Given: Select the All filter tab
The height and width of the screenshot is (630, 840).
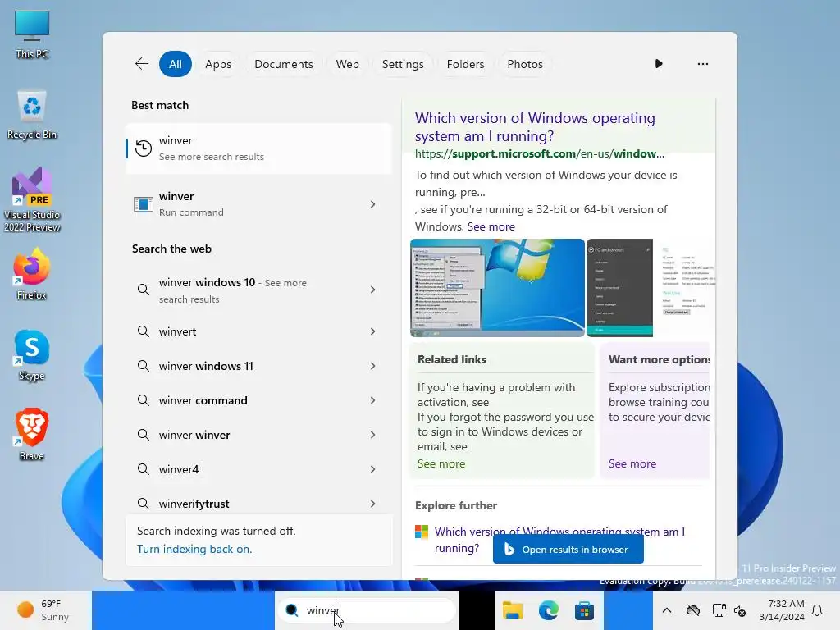Looking at the screenshot, I should point(176,64).
